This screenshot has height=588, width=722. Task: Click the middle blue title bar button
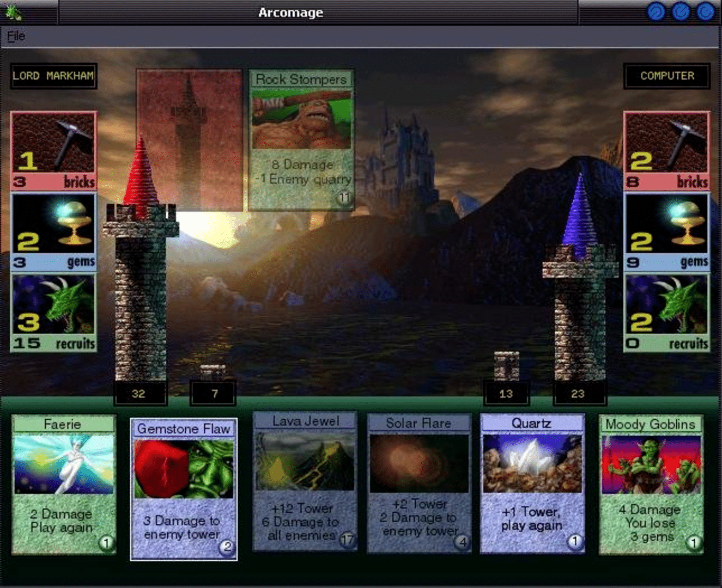coord(681,11)
